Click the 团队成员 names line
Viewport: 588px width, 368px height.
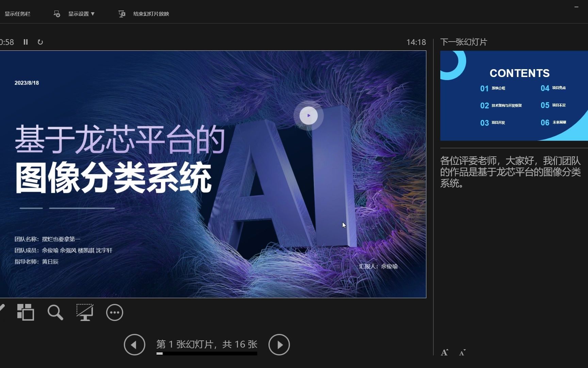pos(63,250)
